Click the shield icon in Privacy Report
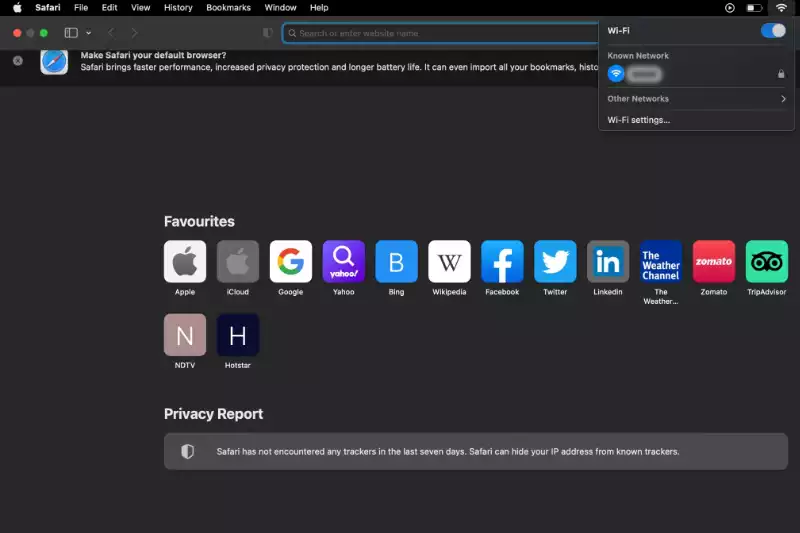The width and height of the screenshot is (800, 533). point(188,451)
